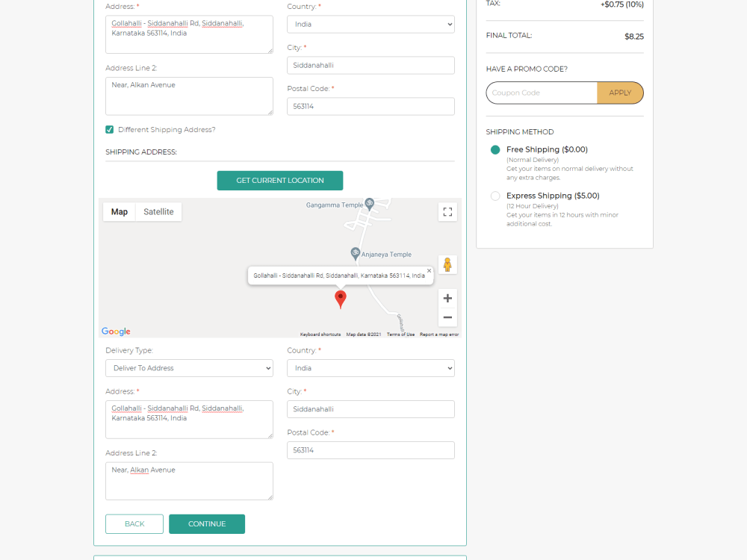Screen dimensions: 747x560
Task: Keep Free Shipping selected
Action: 495,149
